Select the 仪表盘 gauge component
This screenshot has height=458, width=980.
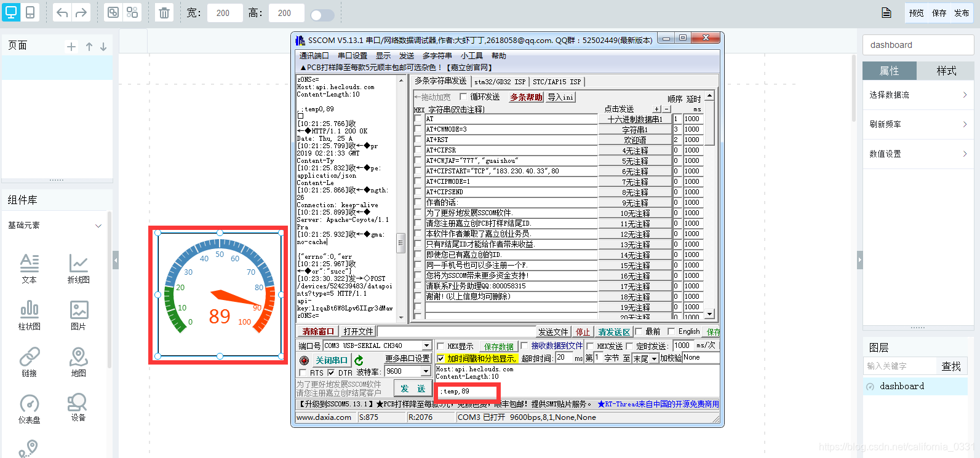pyautogui.click(x=30, y=408)
